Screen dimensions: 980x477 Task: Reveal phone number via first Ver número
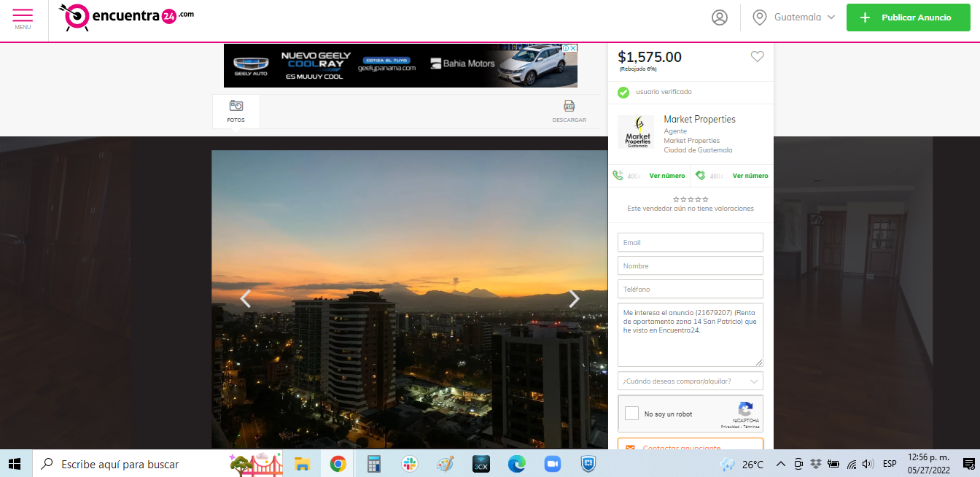point(667,176)
